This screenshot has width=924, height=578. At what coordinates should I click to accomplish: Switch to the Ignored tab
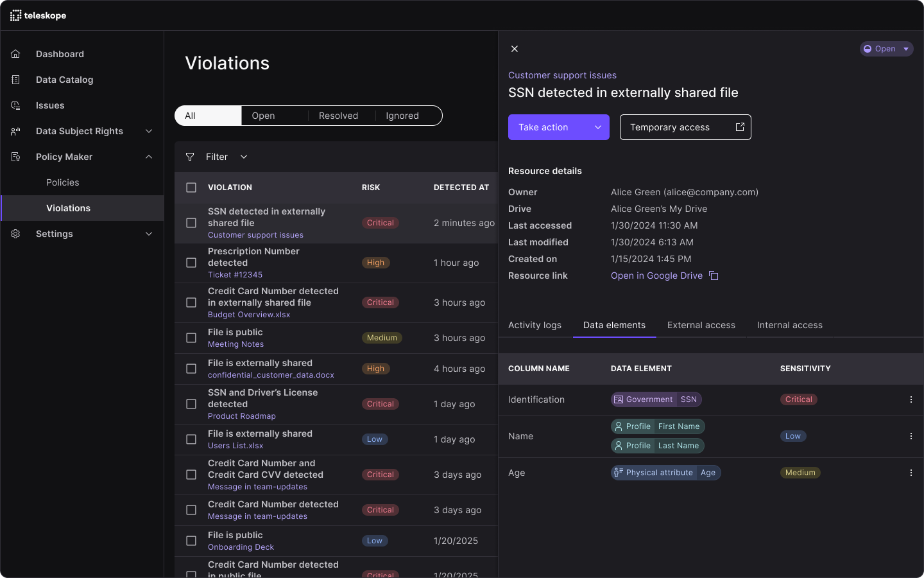point(408,116)
